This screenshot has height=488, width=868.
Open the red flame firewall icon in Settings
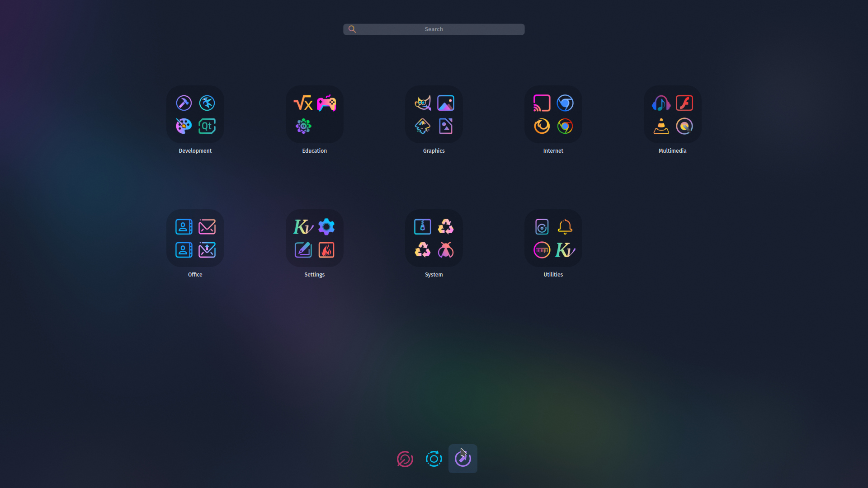[x=326, y=250]
